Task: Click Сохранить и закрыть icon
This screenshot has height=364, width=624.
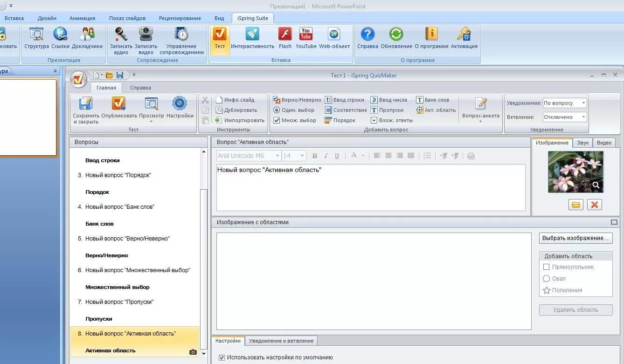Action: tap(86, 103)
